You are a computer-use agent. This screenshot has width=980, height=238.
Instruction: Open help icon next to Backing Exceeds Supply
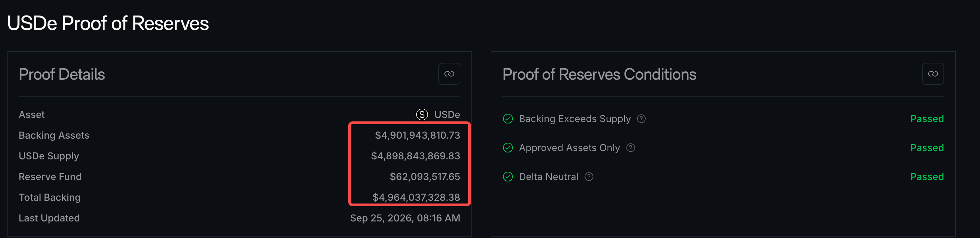click(x=641, y=119)
